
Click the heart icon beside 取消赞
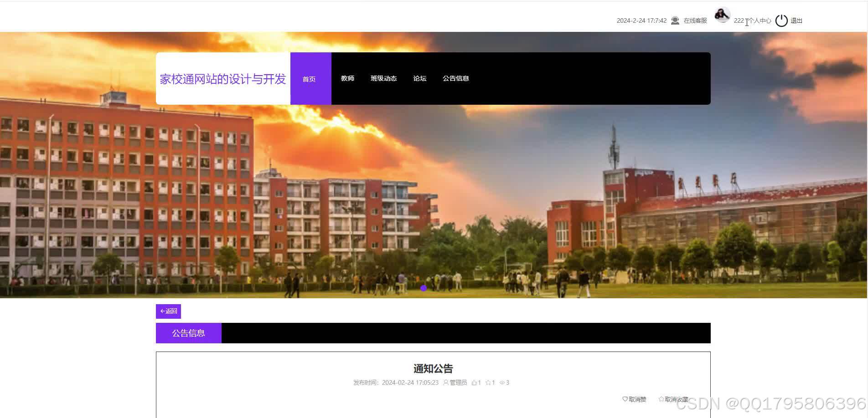coord(624,399)
